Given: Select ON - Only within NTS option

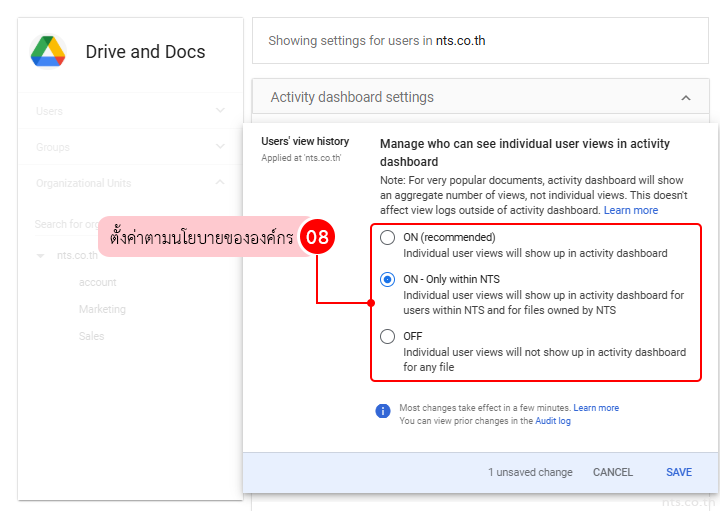Looking at the screenshot, I should (388, 280).
